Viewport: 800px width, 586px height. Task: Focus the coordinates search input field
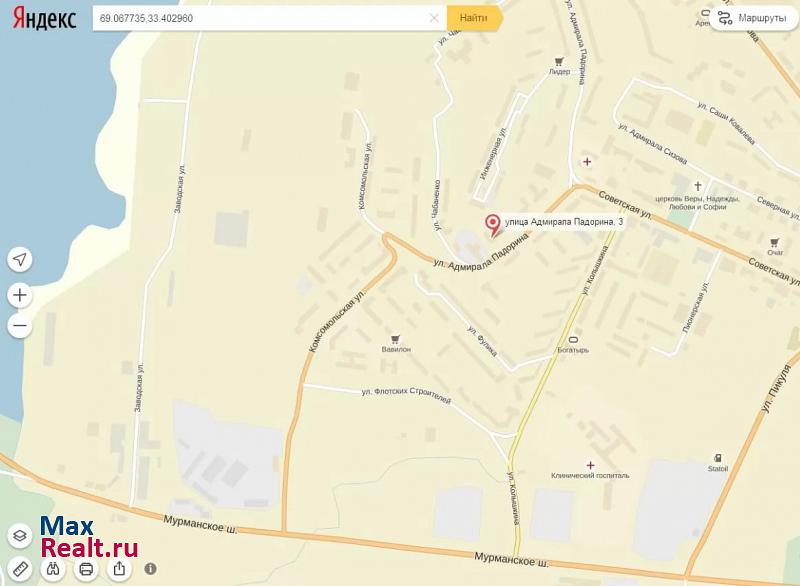[260, 18]
